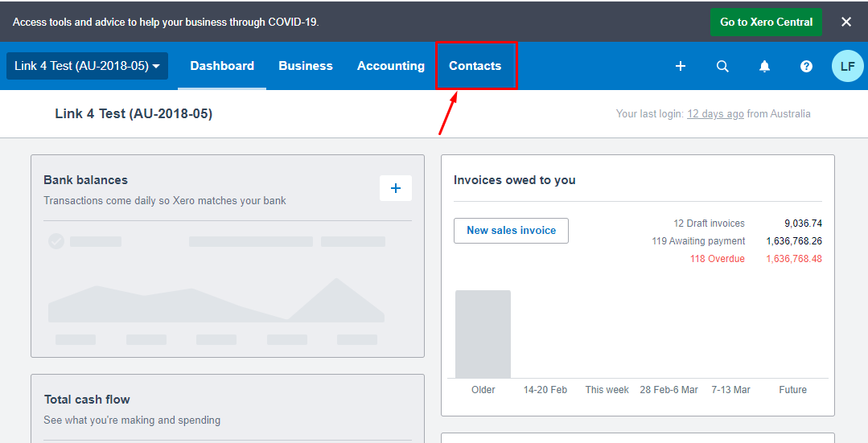
Task: Click the Bank balances heading
Action: coord(85,180)
